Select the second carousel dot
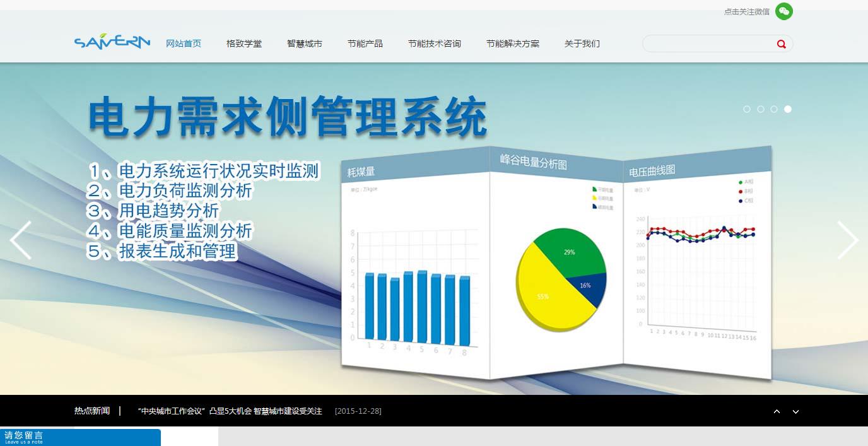 pyautogui.click(x=761, y=109)
